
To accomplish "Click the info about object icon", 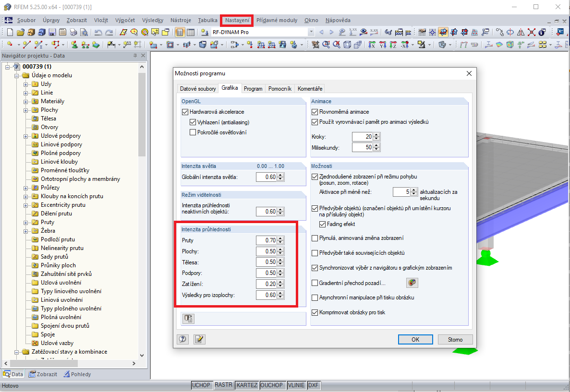I will [x=542, y=32].
